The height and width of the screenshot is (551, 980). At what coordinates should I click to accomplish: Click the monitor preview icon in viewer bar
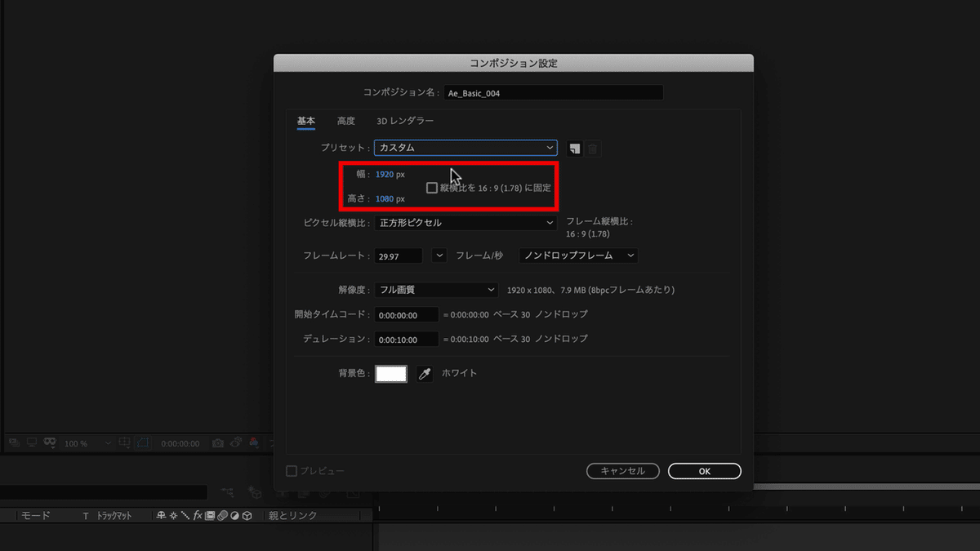32,442
